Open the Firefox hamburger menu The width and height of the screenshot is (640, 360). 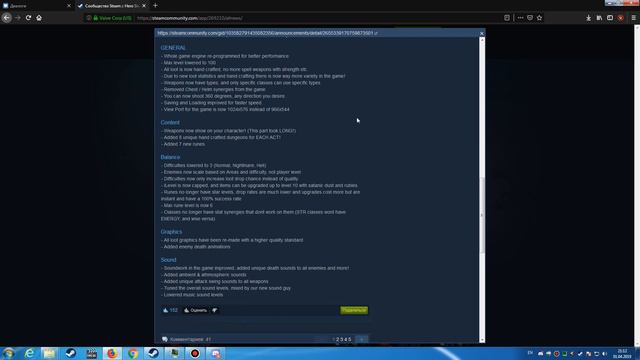tap(633, 18)
